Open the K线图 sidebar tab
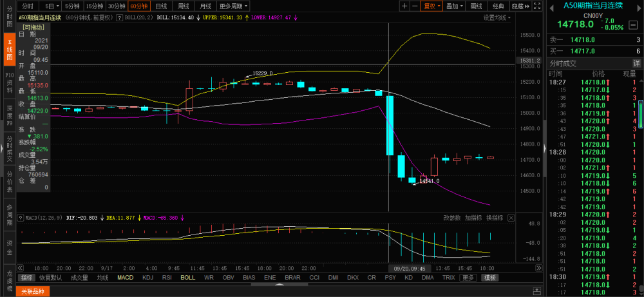 point(10,50)
